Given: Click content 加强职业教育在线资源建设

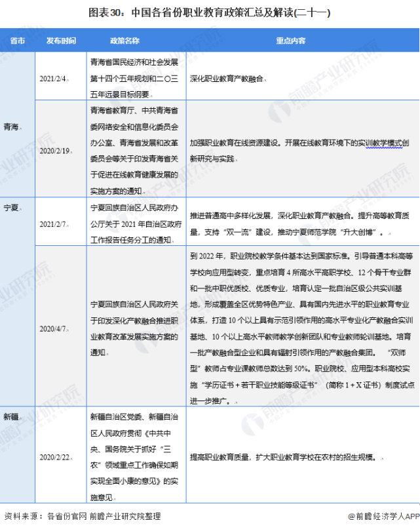Looking at the screenshot, I should 299,151.
